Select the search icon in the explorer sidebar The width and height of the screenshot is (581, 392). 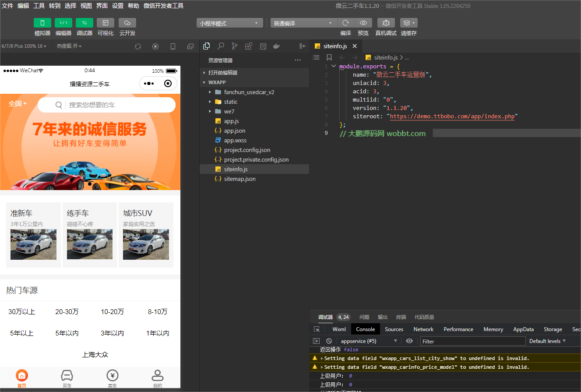tap(220, 46)
